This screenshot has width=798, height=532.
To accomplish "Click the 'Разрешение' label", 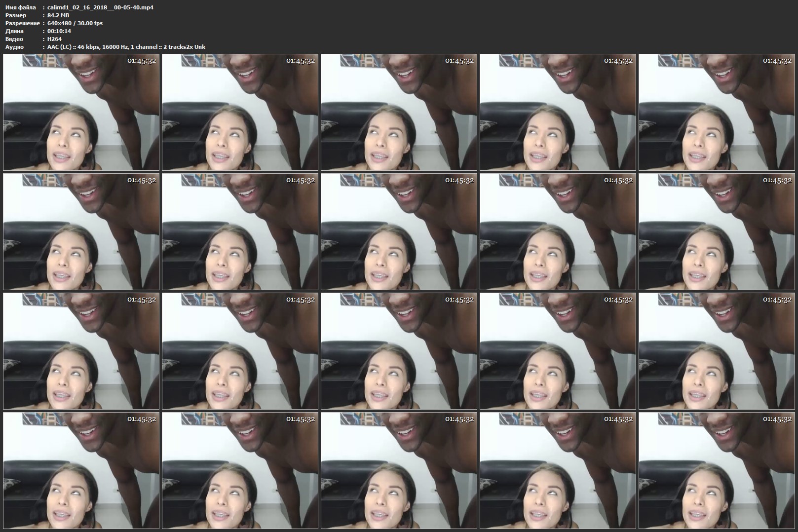I will pyautogui.click(x=22, y=23).
